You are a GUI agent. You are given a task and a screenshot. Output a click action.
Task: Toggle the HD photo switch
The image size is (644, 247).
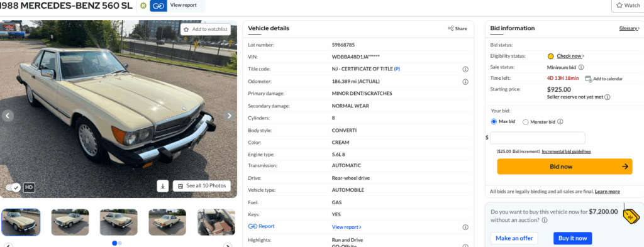click(13, 187)
